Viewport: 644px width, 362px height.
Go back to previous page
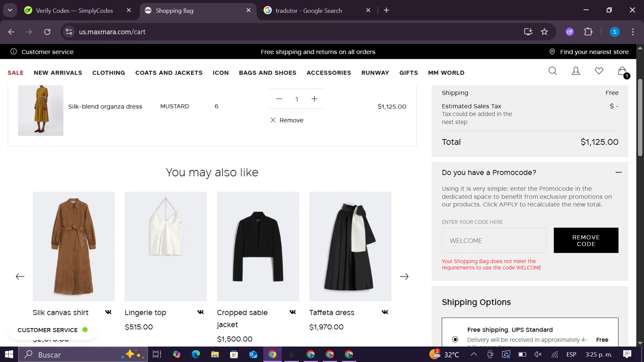[12, 32]
